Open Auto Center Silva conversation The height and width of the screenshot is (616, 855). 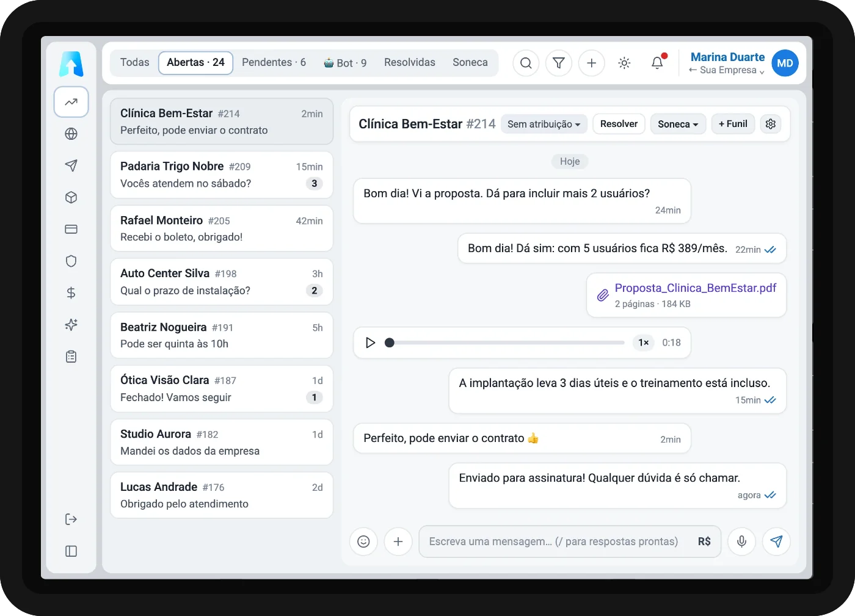[x=222, y=282]
